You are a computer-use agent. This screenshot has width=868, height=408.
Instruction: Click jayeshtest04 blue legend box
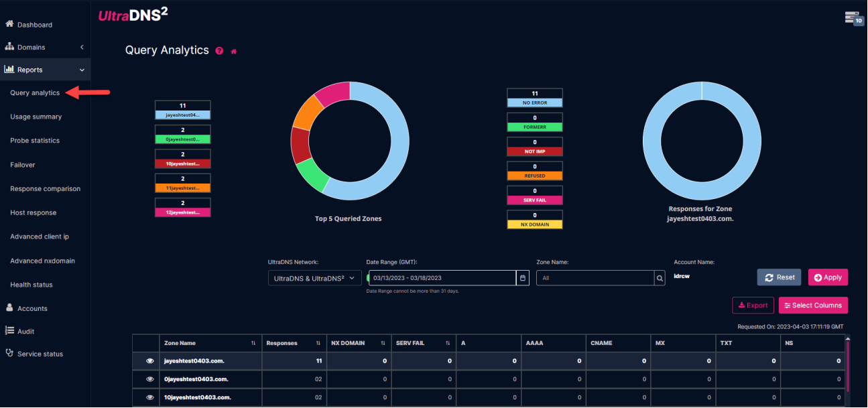pyautogui.click(x=183, y=110)
